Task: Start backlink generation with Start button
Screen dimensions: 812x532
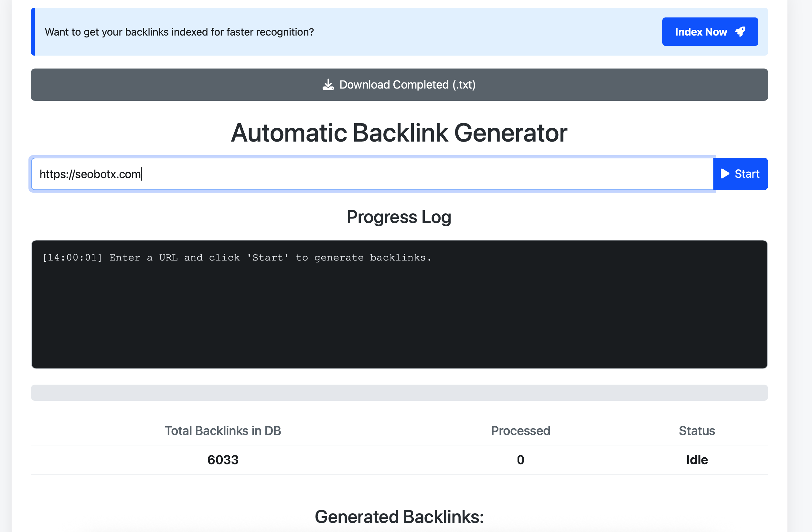Action: tap(740, 174)
